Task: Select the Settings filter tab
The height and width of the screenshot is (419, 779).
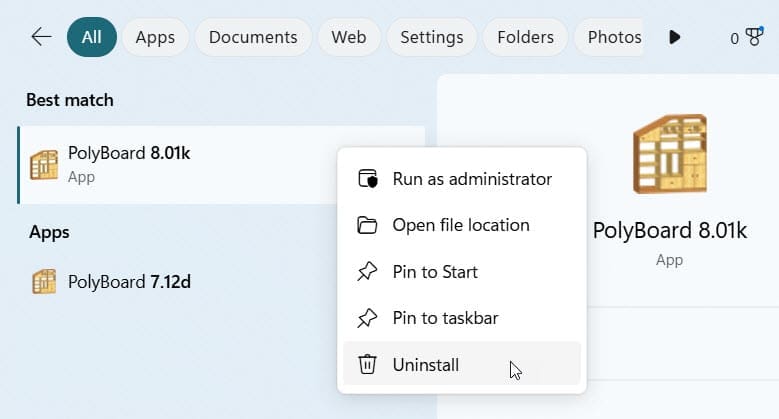Action: click(431, 37)
